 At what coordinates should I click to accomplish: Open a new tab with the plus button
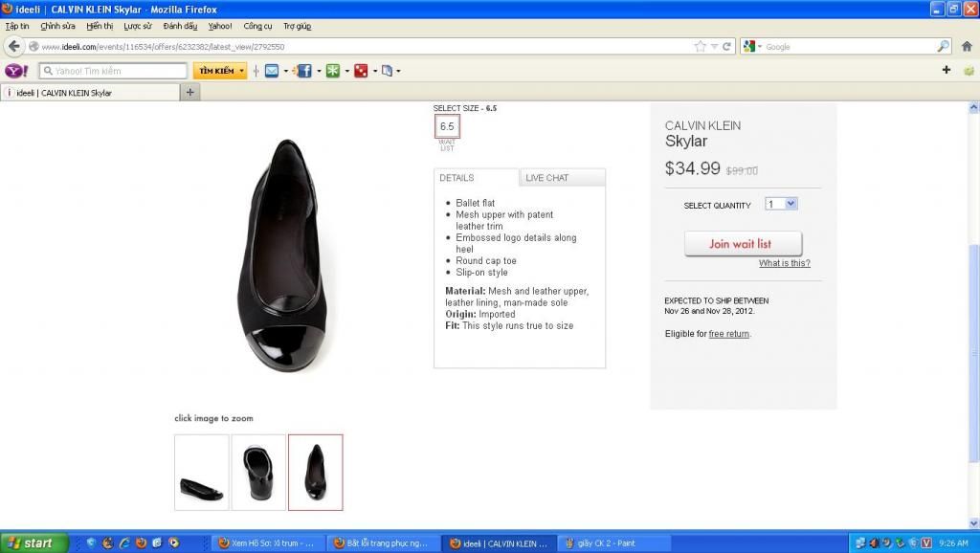coord(190,92)
